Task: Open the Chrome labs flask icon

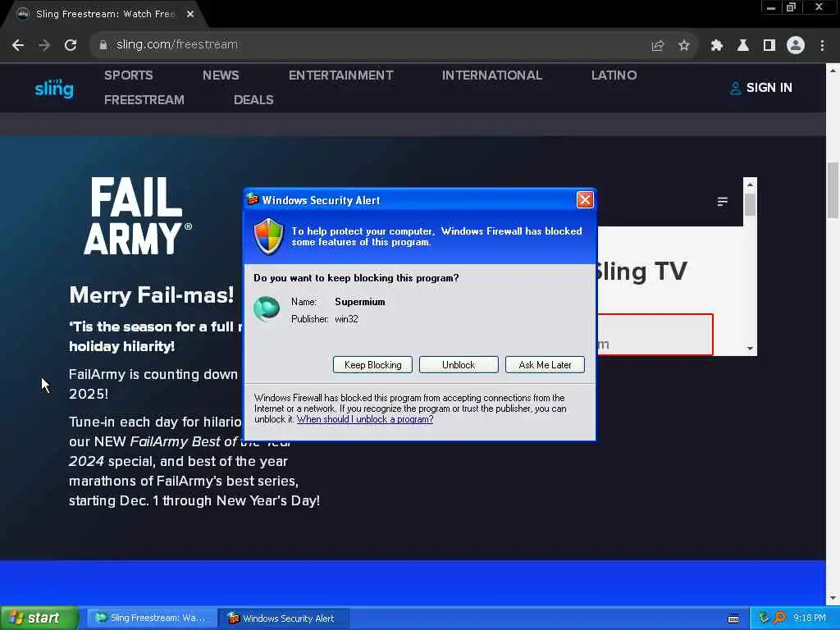Action: [743, 46]
